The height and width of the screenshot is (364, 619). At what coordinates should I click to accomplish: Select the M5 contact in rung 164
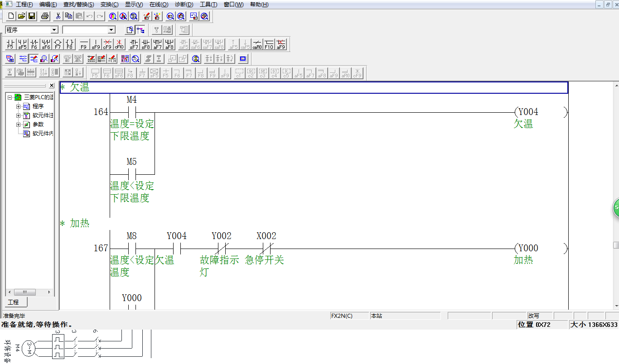coord(132,174)
